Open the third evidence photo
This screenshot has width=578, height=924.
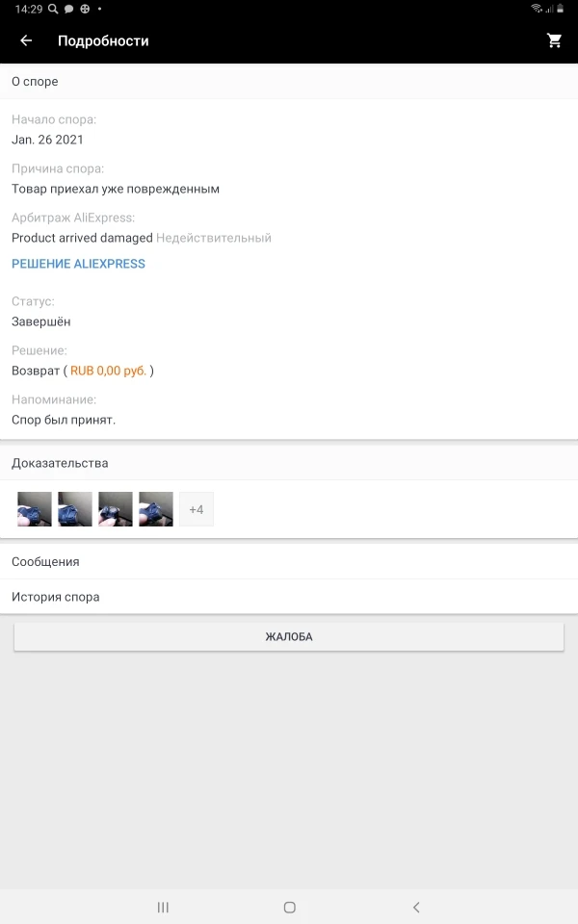click(x=116, y=509)
